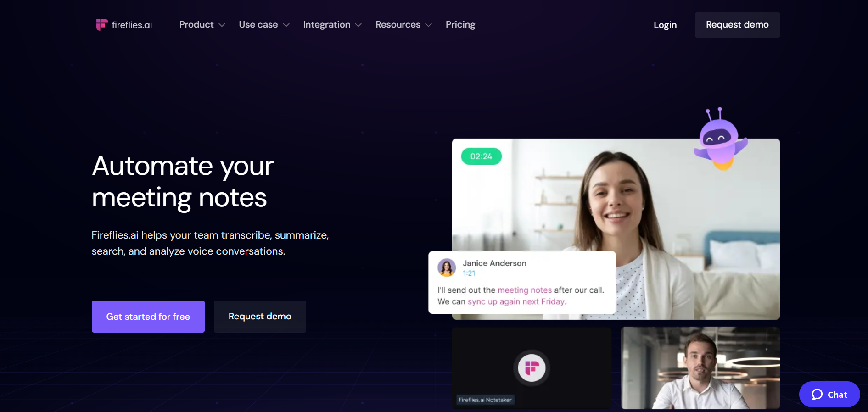This screenshot has width=868, height=412.
Task: Click the Fireflies.ai Notetaker label
Action: click(x=485, y=400)
